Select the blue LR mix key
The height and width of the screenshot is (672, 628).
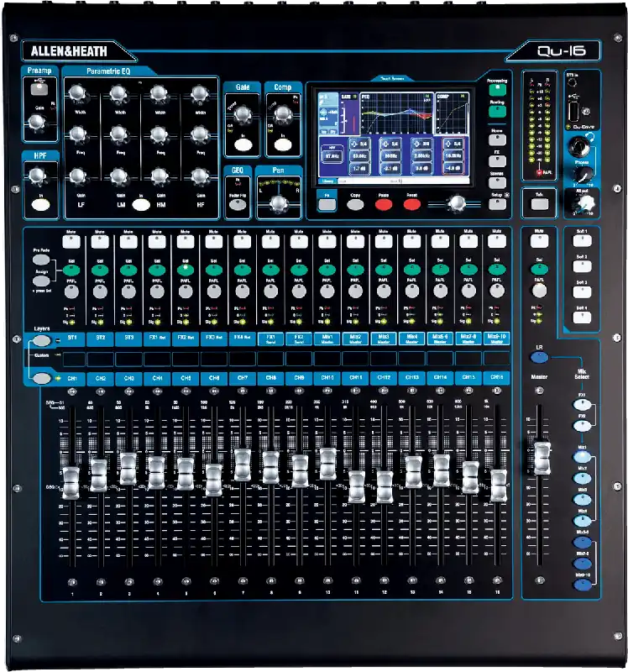pyautogui.click(x=539, y=357)
